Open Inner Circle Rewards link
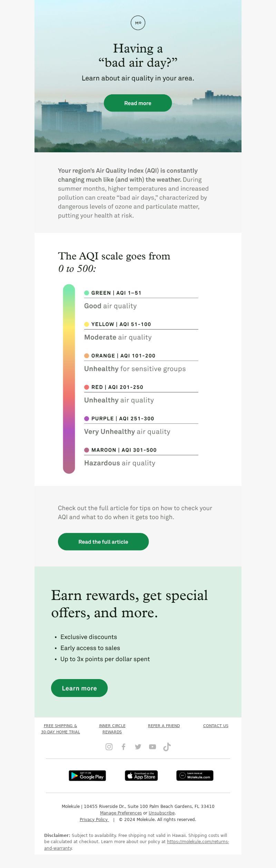Viewport: 276px width, 868px height. (x=112, y=729)
